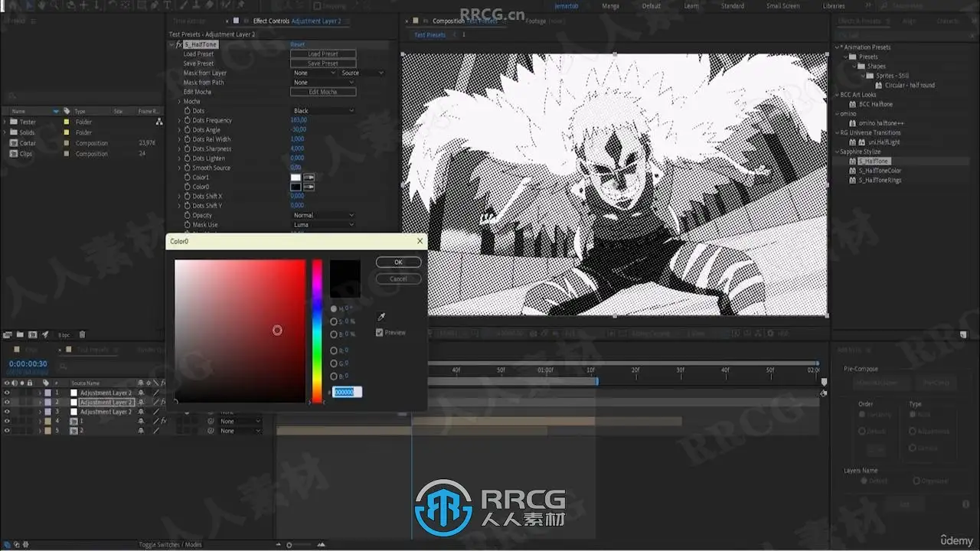Click the Color1 eyedropper icon in Effect Controls
The height and width of the screenshot is (551, 980).
[x=309, y=178]
